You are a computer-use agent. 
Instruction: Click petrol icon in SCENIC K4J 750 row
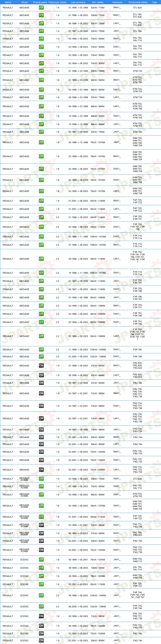41,568
